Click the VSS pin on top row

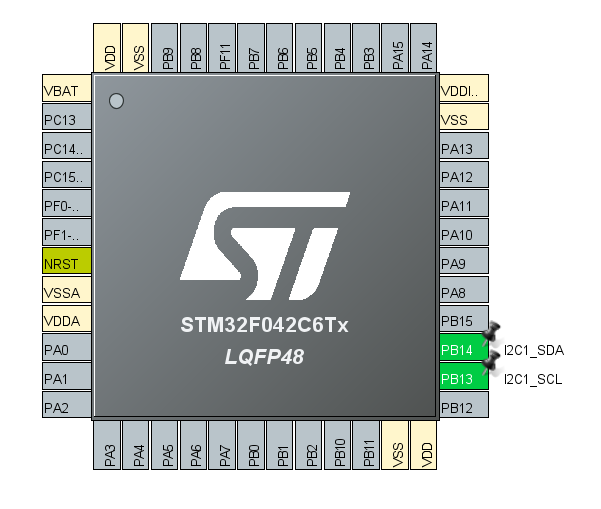(x=136, y=48)
